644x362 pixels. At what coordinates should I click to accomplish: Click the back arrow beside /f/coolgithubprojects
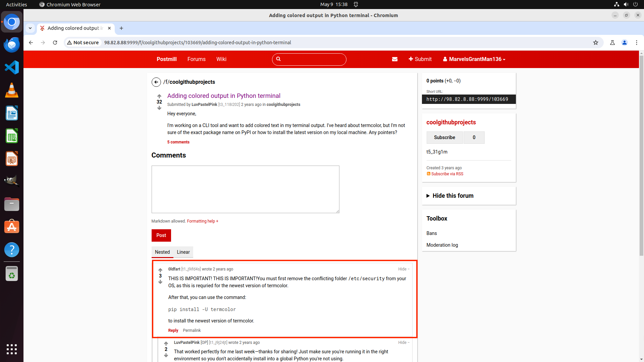coord(156,82)
